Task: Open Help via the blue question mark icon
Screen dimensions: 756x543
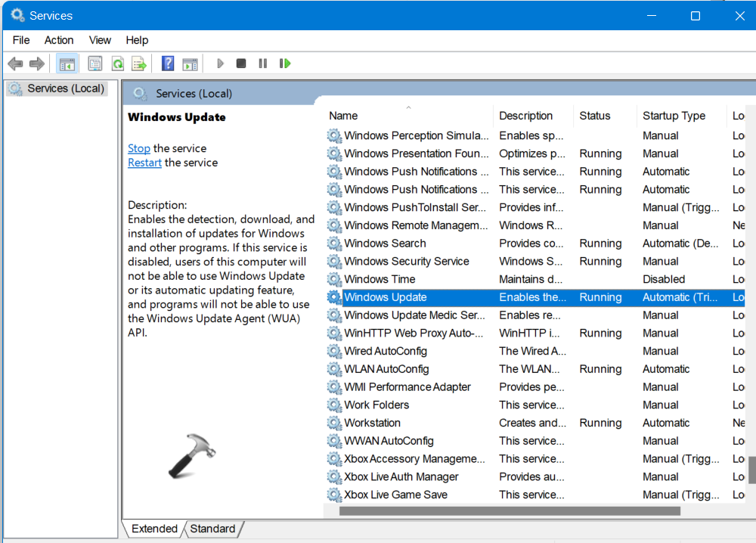Action: click(x=168, y=64)
